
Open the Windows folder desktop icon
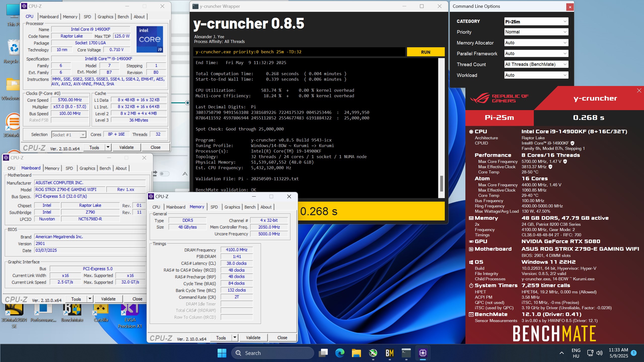click(x=11, y=88)
